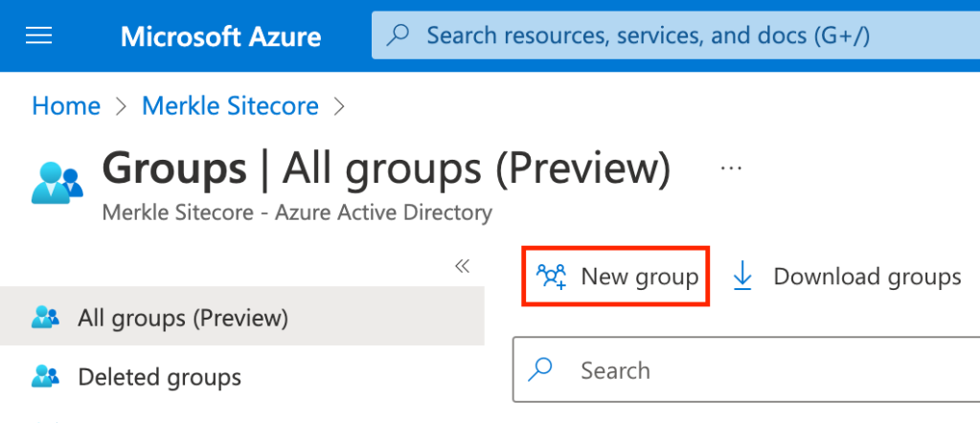Click the Groups blade people icon

(57, 183)
